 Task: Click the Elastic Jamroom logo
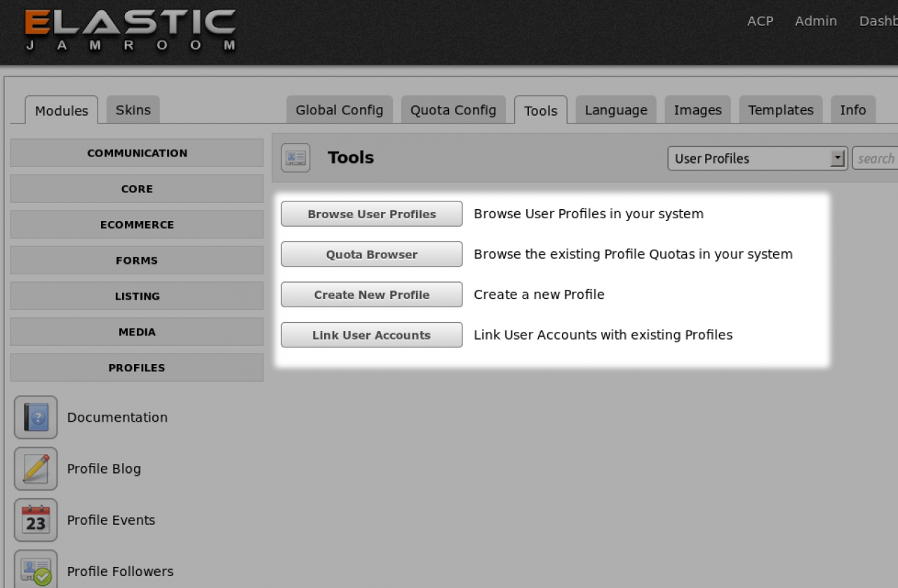point(130,31)
